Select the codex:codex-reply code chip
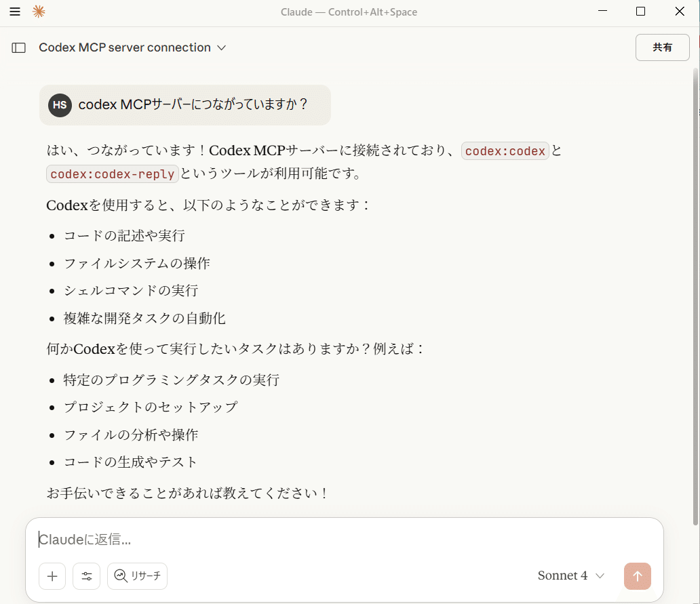This screenshot has width=700, height=604. pos(112,174)
